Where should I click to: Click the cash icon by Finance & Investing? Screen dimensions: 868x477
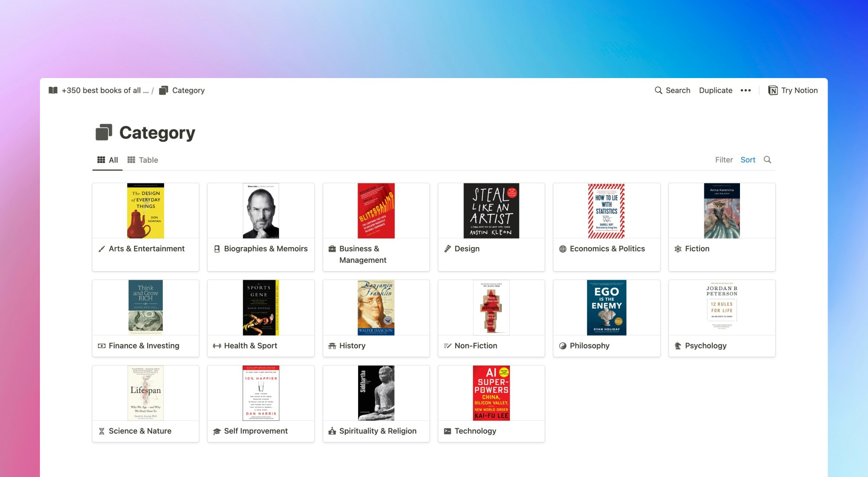pos(102,346)
